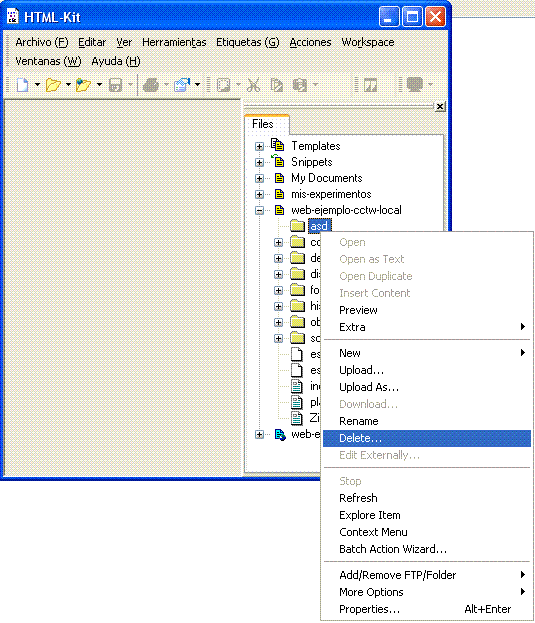Close the workspace panel with the x button
This screenshot has width=535, height=623.
pos(440,106)
